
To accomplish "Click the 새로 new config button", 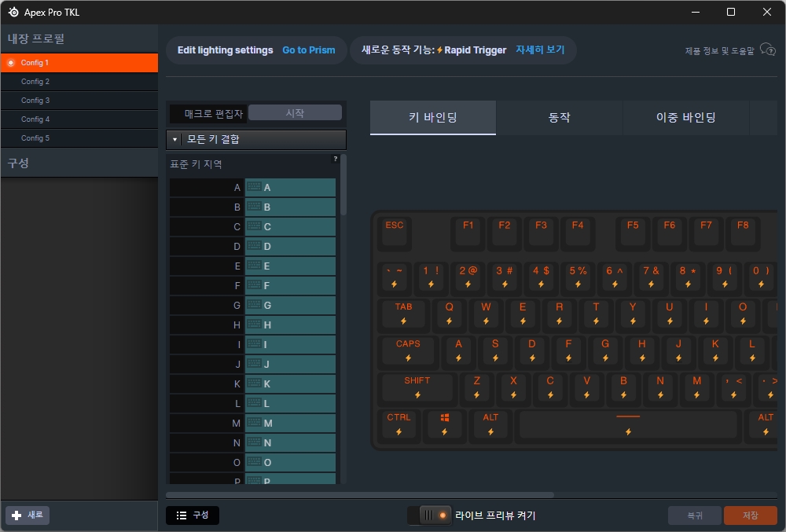I will coord(28,515).
